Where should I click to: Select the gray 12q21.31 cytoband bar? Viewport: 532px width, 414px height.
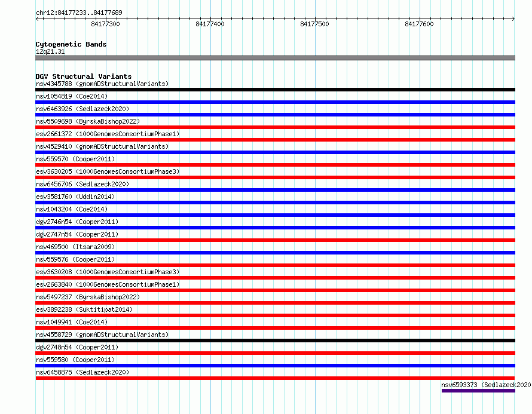(275, 58)
